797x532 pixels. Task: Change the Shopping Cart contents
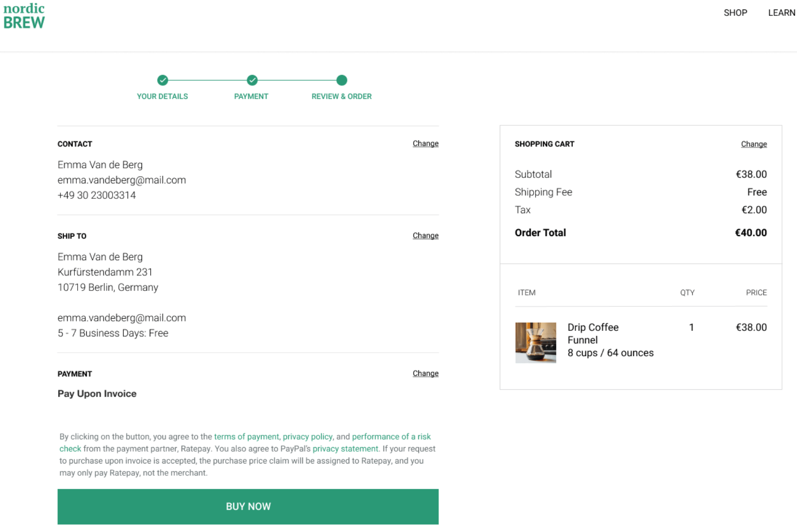[x=753, y=144]
